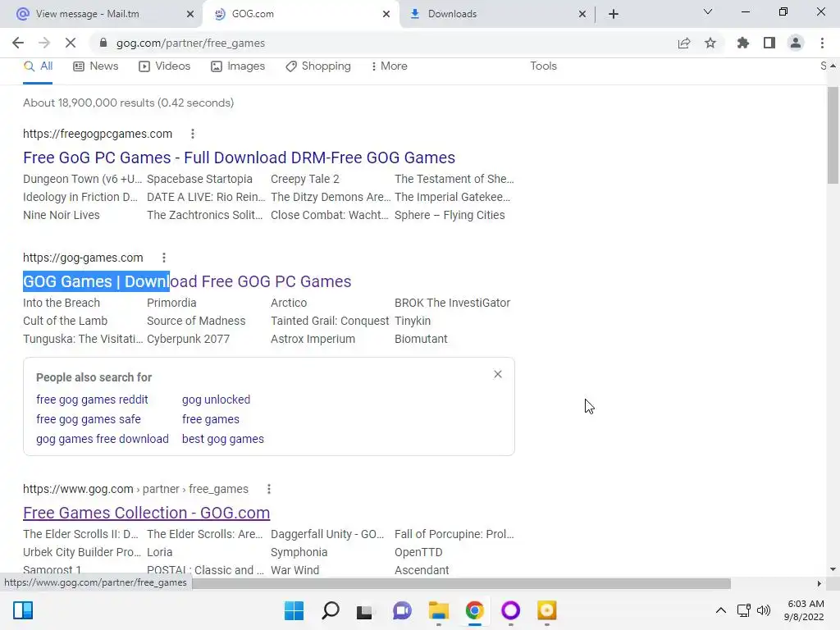Click the horizontal scrollbar thumb
The height and width of the screenshot is (630, 840).
point(461,583)
